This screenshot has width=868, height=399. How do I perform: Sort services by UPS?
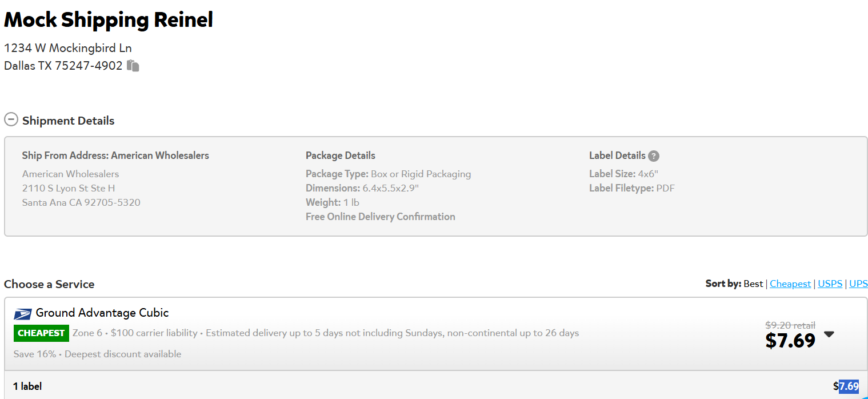pyautogui.click(x=858, y=284)
